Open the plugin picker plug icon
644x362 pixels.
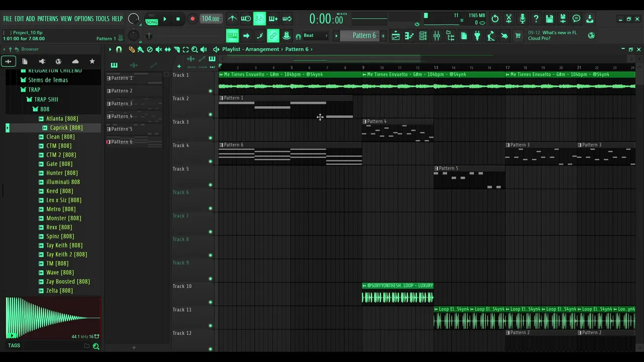pos(477,36)
